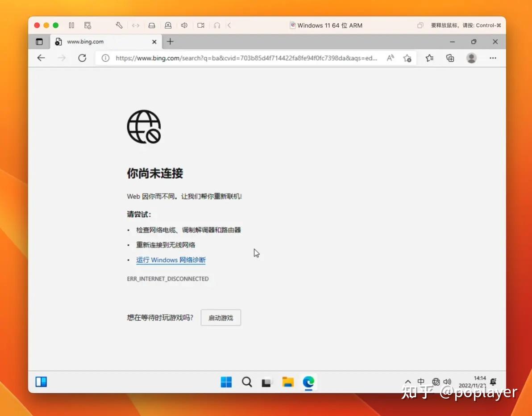Click the macOS green fullscreen button
Image resolution: width=532 pixels, height=416 pixels.
[x=56, y=25]
